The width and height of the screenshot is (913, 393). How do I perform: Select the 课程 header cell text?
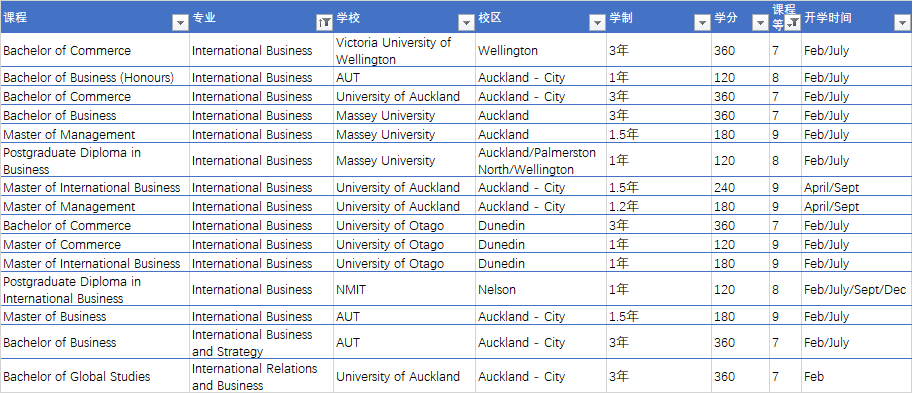click(15, 17)
